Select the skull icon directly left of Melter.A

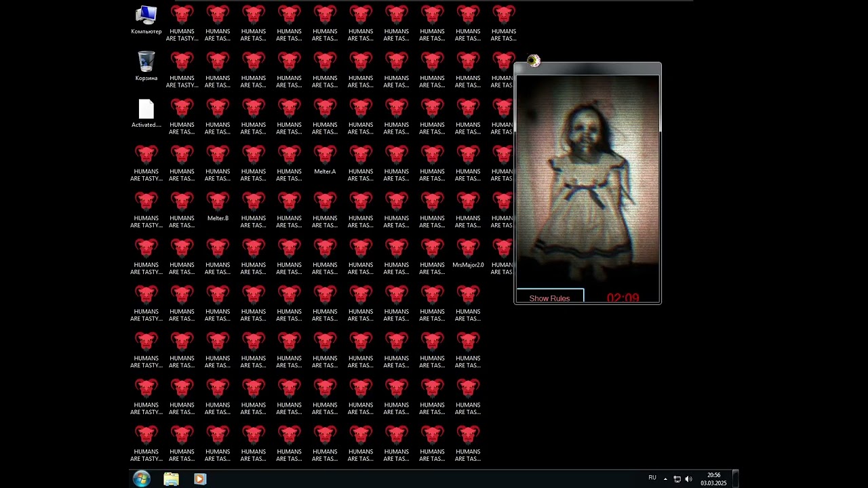click(x=289, y=163)
